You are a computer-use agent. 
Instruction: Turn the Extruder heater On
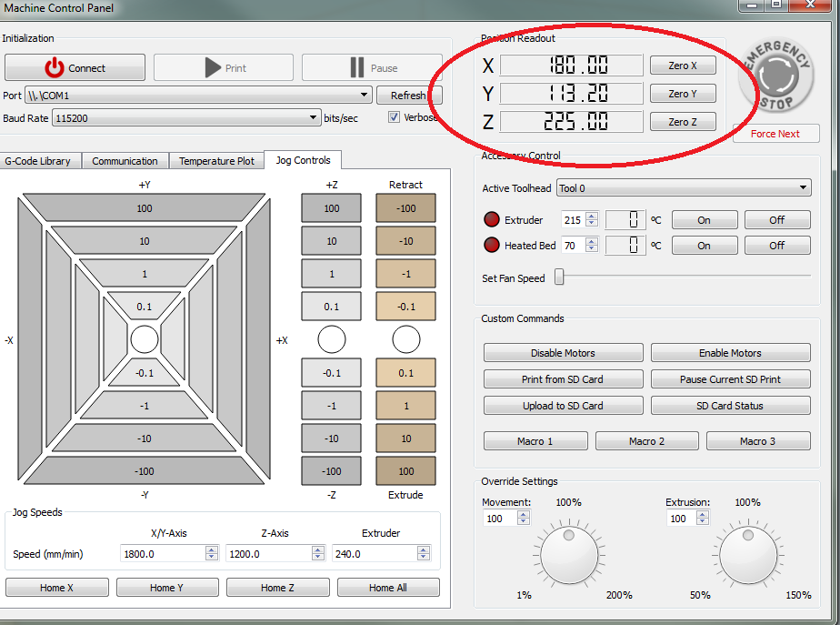point(704,220)
